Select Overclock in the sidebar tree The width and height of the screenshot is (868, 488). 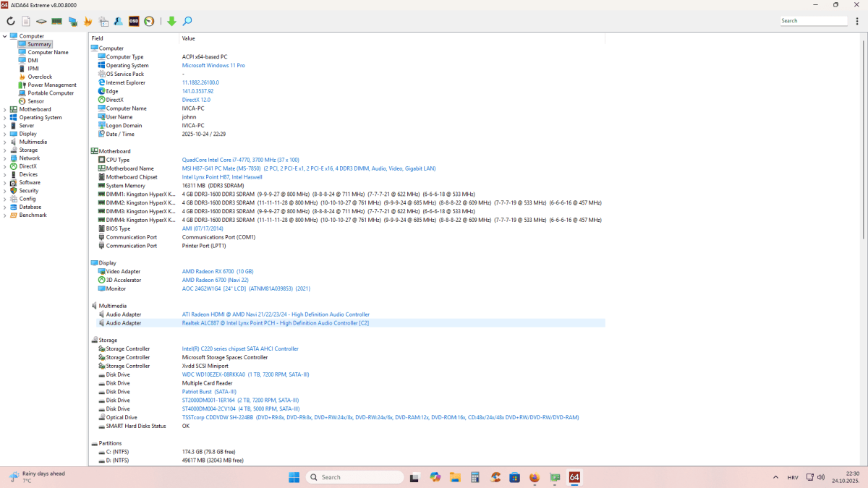[x=40, y=77]
